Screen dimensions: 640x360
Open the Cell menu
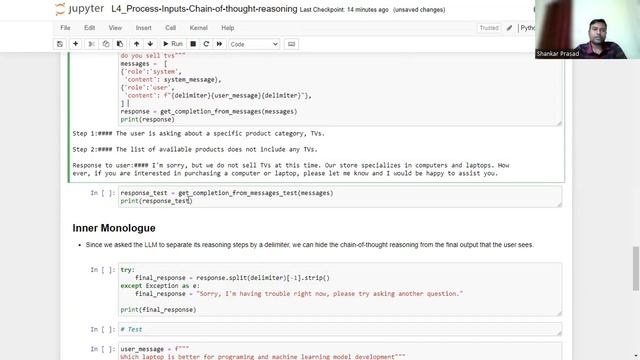coord(171,28)
